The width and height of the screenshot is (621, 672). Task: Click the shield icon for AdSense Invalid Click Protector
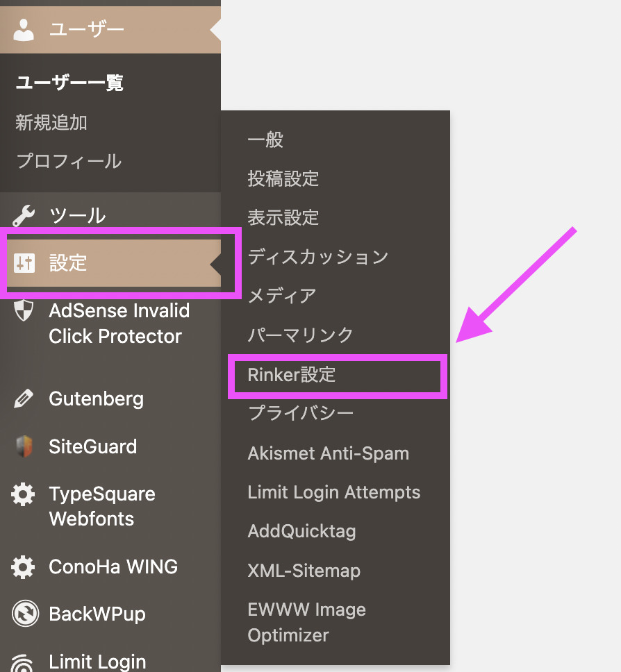[24, 310]
